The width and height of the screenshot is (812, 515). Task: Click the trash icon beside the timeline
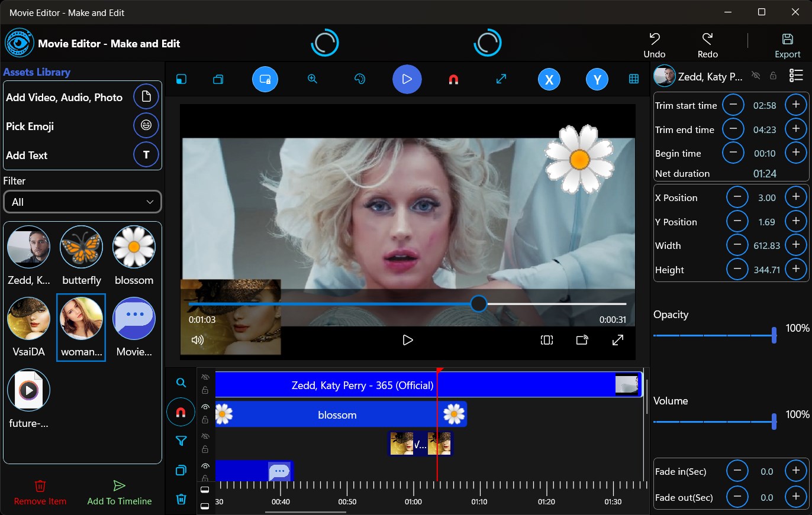[x=181, y=500]
